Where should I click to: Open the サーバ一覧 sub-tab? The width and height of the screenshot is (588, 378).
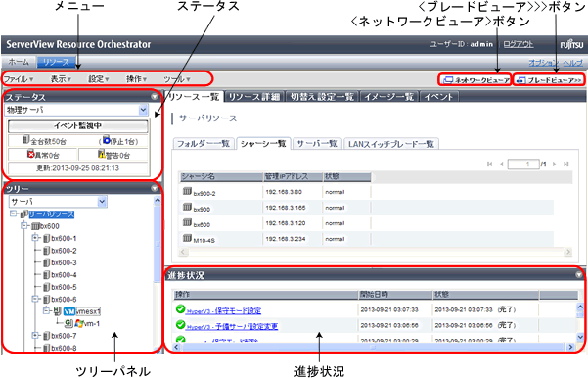coord(317,144)
